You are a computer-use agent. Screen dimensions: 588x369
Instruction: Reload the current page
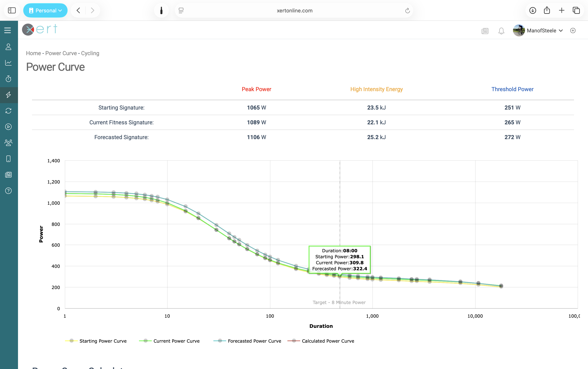(407, 10)
